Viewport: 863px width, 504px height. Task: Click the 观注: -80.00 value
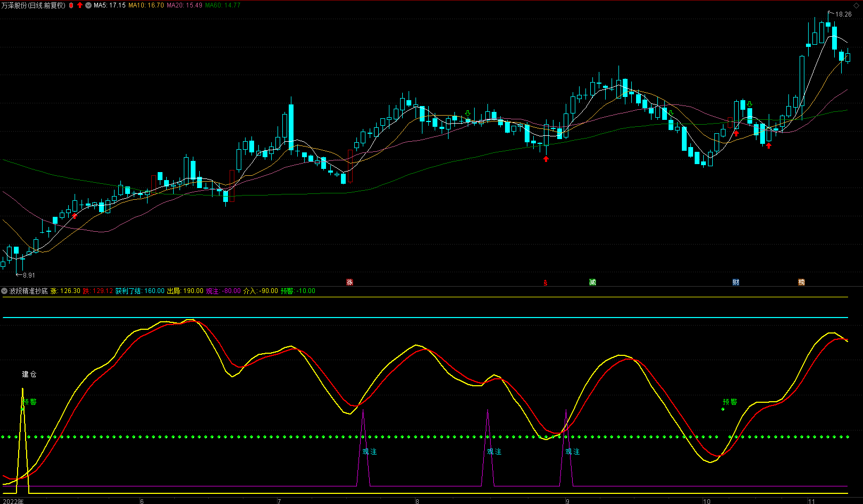[223, 291]
